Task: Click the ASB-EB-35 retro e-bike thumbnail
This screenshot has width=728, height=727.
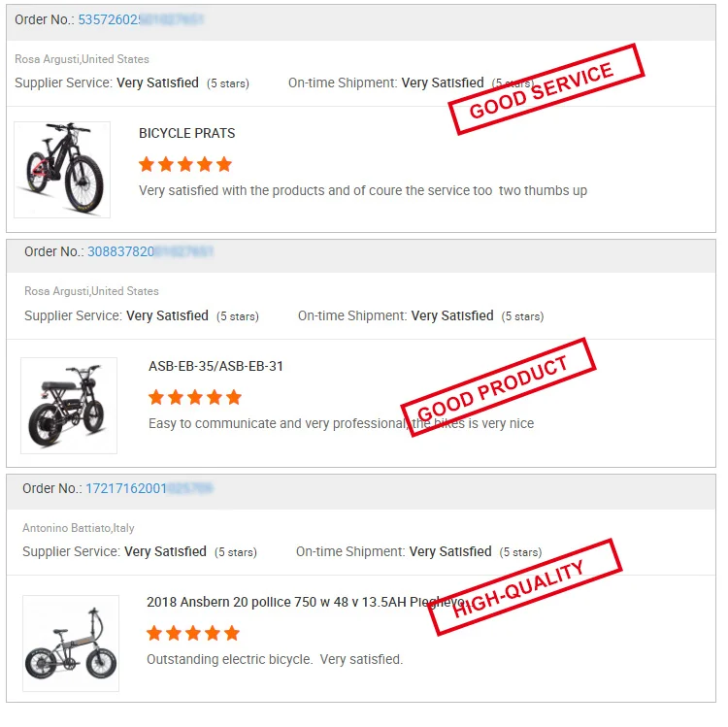Action: pyautogui.click(x=69, y=405)
